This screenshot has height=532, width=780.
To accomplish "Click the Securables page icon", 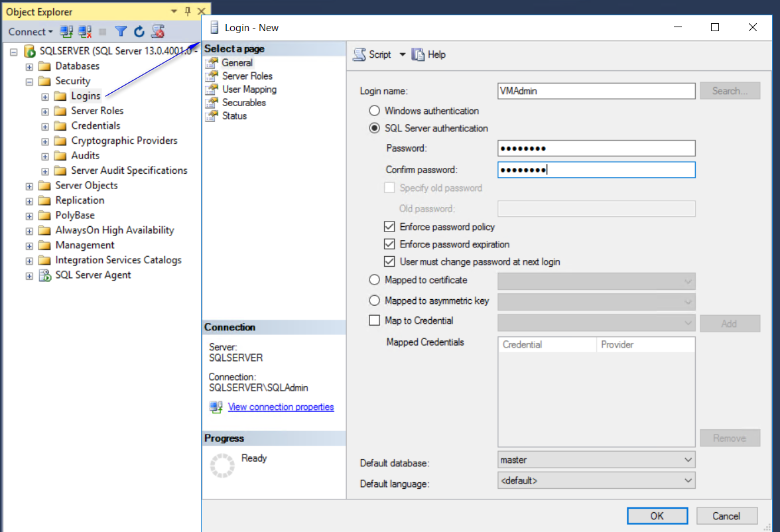I will click(x=212, y=103).
